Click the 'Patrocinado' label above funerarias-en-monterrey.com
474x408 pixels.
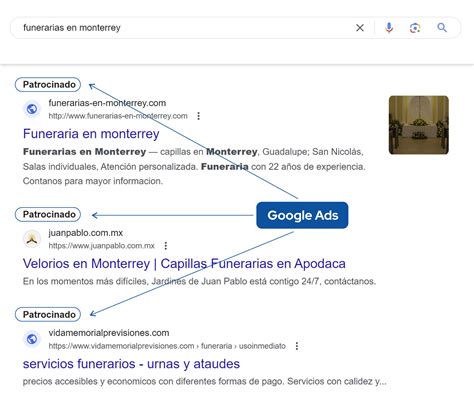tap(48, 85)
